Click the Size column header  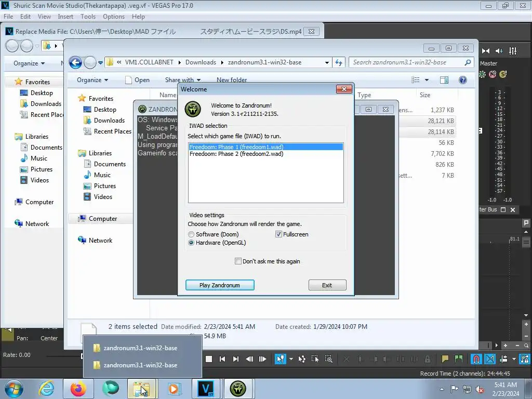click(425, 95)
